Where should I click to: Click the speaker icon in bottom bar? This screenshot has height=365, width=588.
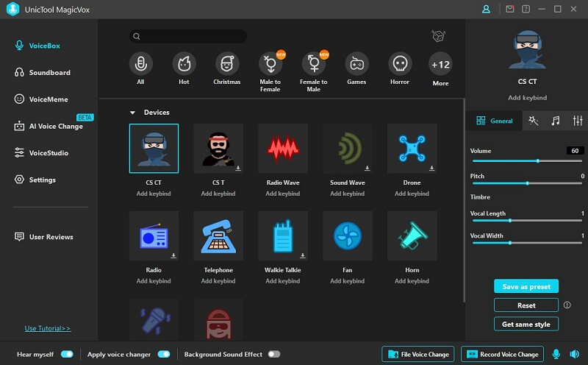pyautogui.click(x=574, y=355)
